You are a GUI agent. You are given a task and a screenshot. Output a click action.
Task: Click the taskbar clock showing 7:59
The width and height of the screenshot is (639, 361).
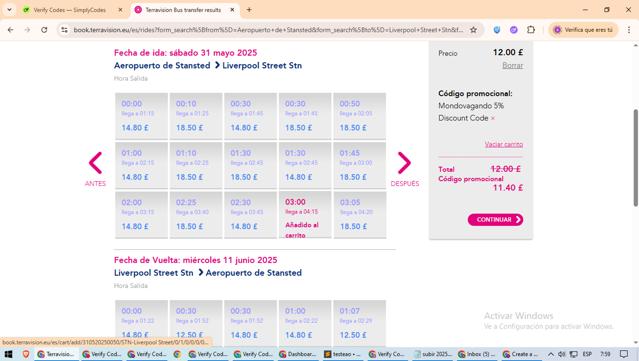(x=605, y=354)
